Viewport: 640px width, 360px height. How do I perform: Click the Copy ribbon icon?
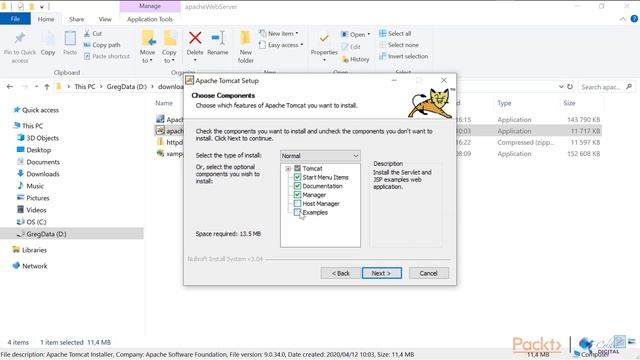pyautogui.click(x=48, y=39)
